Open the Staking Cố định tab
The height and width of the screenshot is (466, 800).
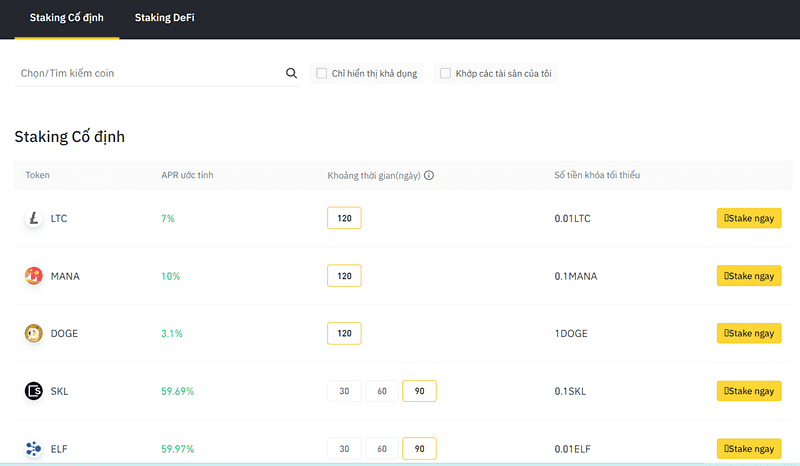point(67,18)
